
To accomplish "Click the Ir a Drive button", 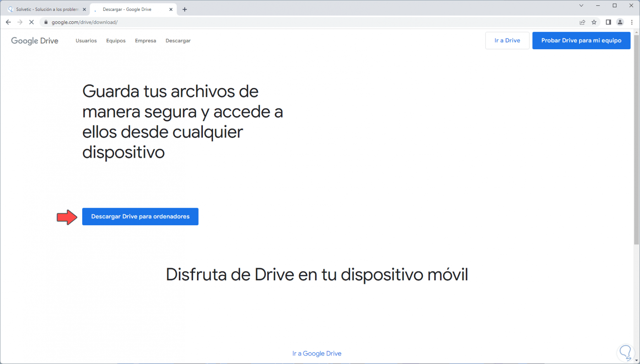I will click(507, 40).
